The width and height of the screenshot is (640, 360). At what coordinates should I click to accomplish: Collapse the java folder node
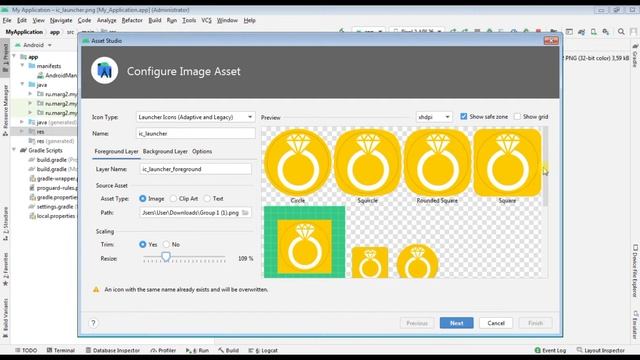pos(23,84)
